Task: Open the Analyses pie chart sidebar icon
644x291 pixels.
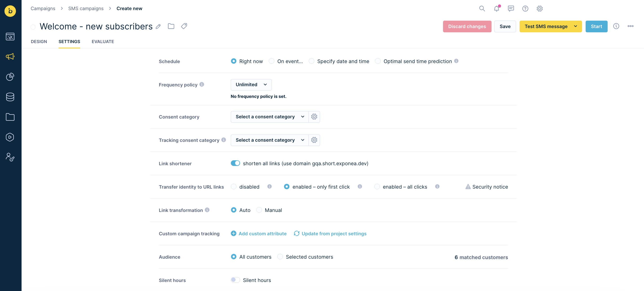Action: [10, 77]
